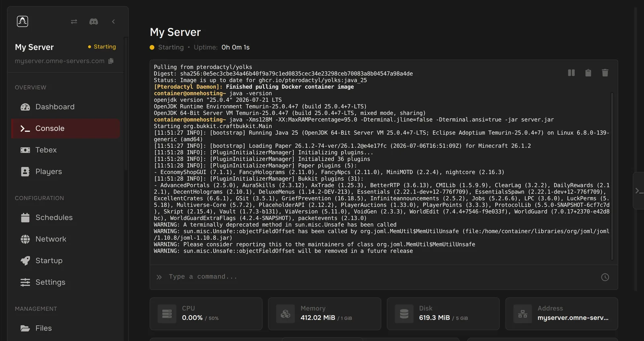Click the My Server page heading
Viewport: 644px width, 341px height.
(175, 33)
